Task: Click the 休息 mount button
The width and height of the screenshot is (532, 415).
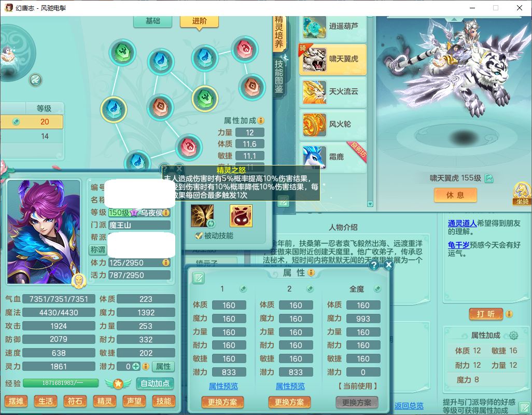Action: click(455, 195)
